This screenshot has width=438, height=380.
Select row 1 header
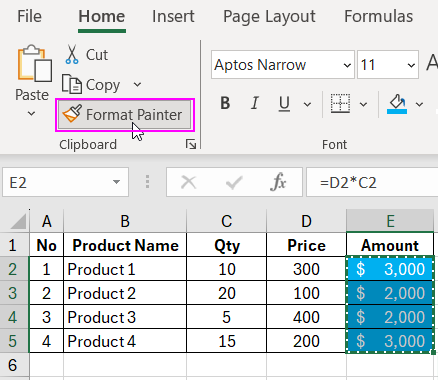[14, 245]
